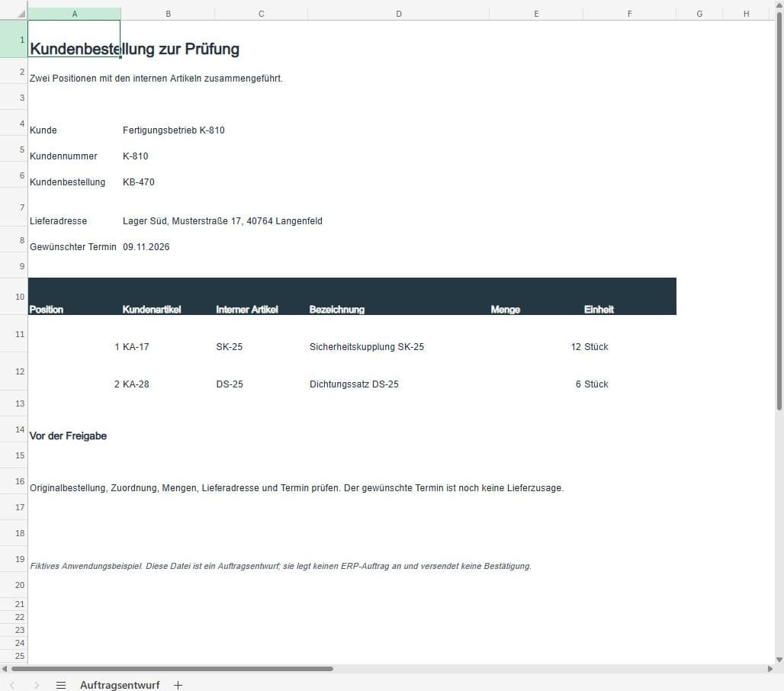Select the 'Interner Artikel' table header
784x691 pixels.
coord(247,310)
